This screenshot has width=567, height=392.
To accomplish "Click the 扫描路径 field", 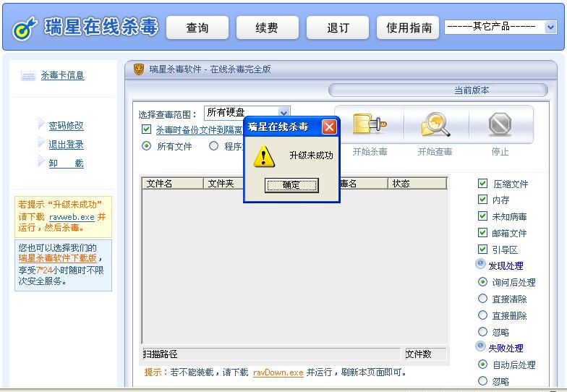I will pyautogui.click(x=271, y=354).
